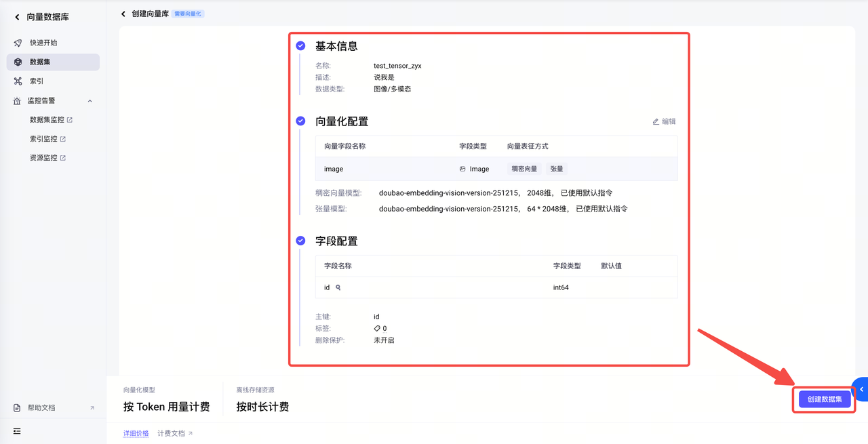
Task: Click the 默认值 column header
Action: [611, 266]
